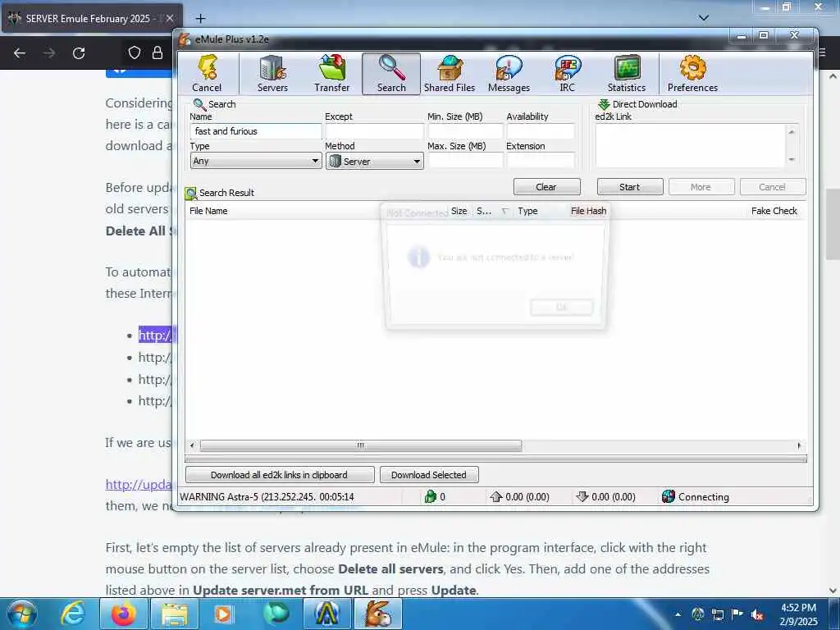
Task: Open the IRC toolbar section
Action: click(568, 74)
